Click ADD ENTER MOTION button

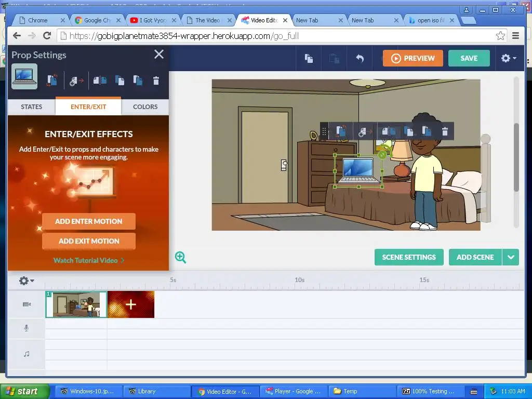click(x=88, y=221)
